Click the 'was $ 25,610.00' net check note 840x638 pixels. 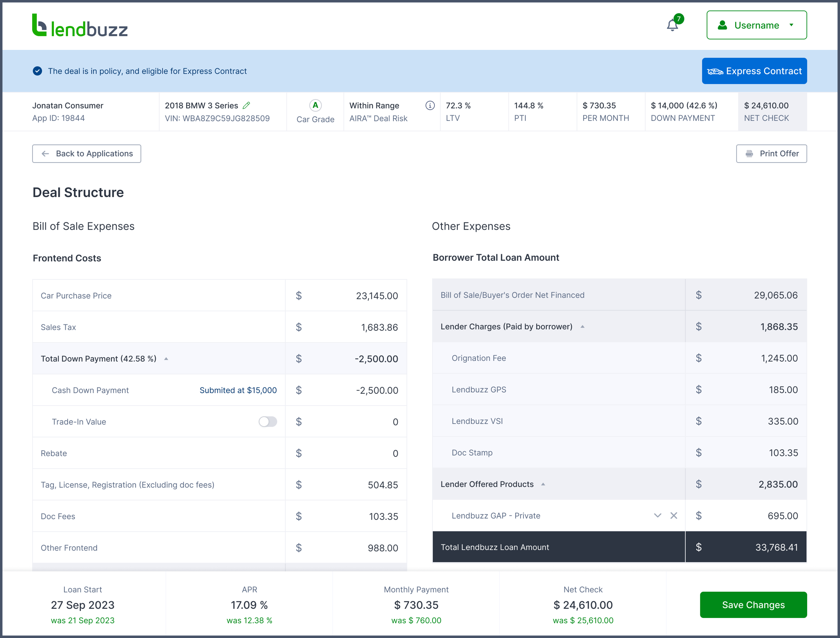point(583,620)
